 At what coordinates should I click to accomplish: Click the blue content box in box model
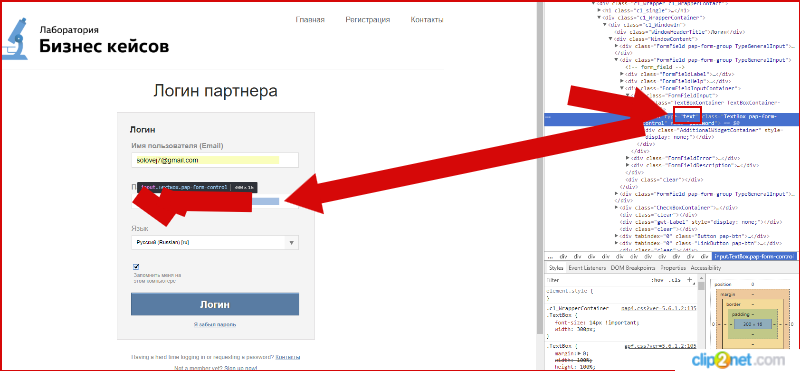(x=746, y=325)
